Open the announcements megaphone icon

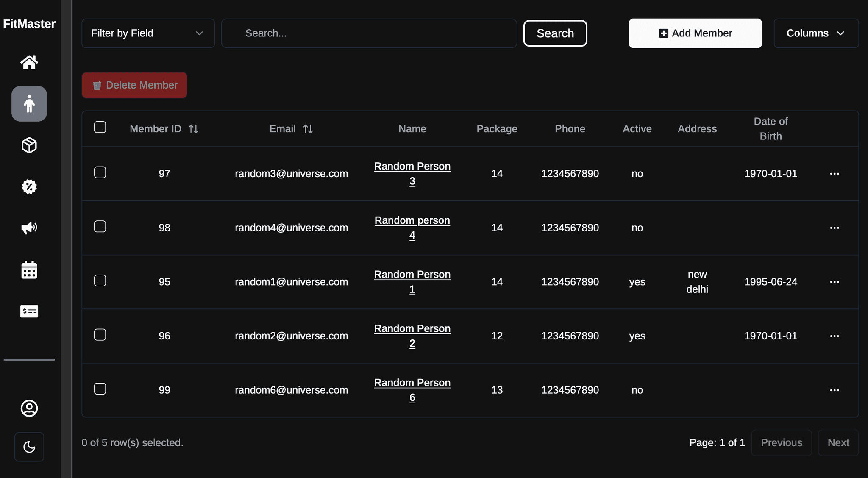tap(29, 228)
